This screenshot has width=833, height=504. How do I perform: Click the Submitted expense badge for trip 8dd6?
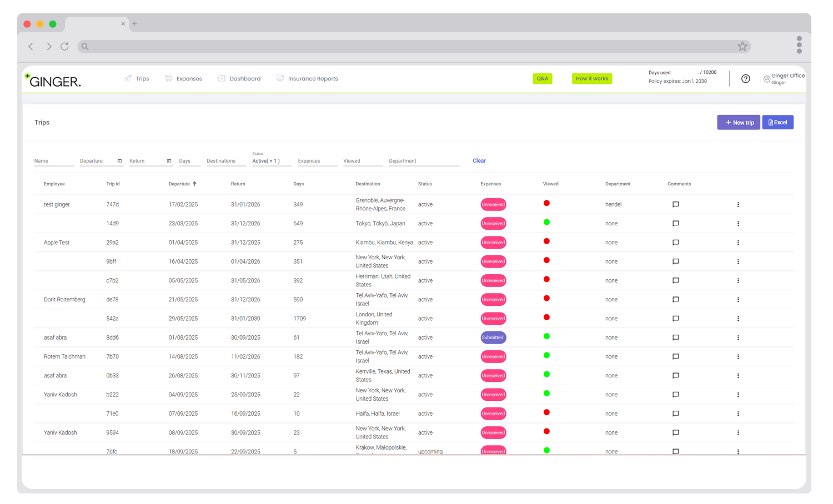tap(493, 337)
